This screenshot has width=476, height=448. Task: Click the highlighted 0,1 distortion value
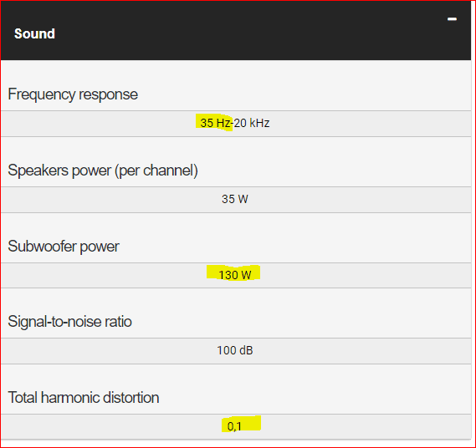[x=234, y=426]
